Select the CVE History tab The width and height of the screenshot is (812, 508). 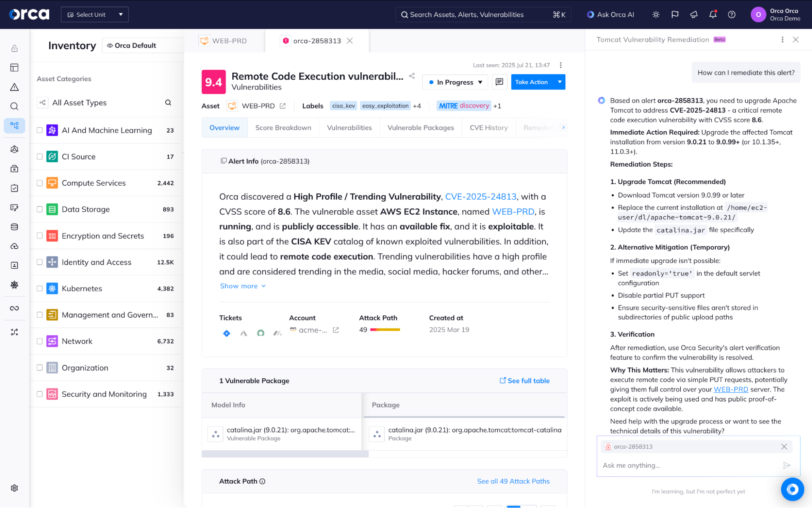point(489,128)
